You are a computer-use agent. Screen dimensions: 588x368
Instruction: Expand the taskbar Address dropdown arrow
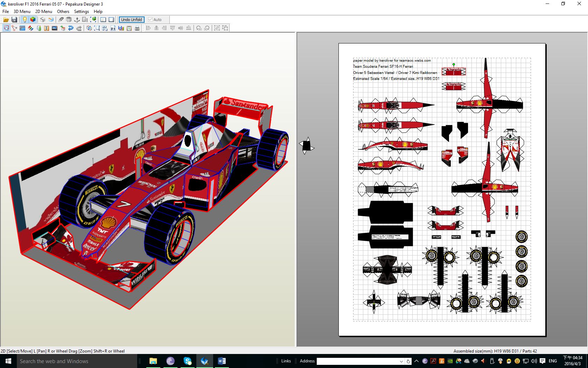tap(401, 361)
